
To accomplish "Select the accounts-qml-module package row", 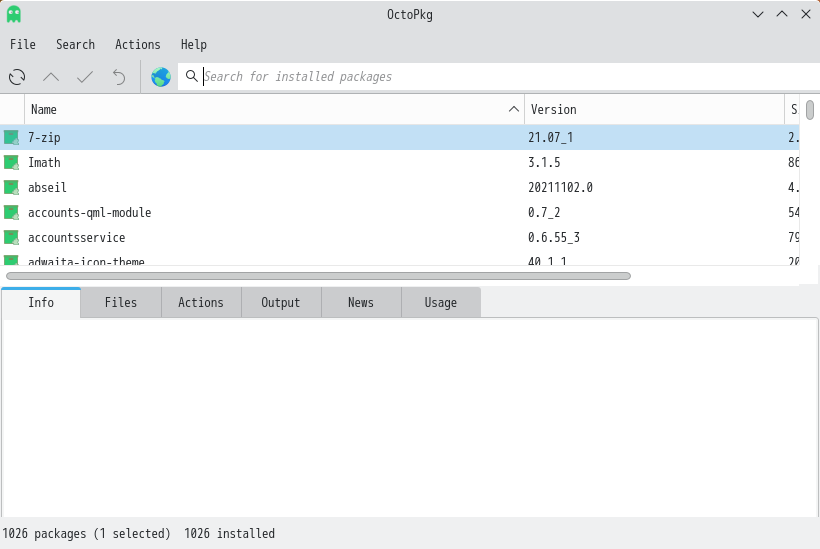I will tap(400, 212).
